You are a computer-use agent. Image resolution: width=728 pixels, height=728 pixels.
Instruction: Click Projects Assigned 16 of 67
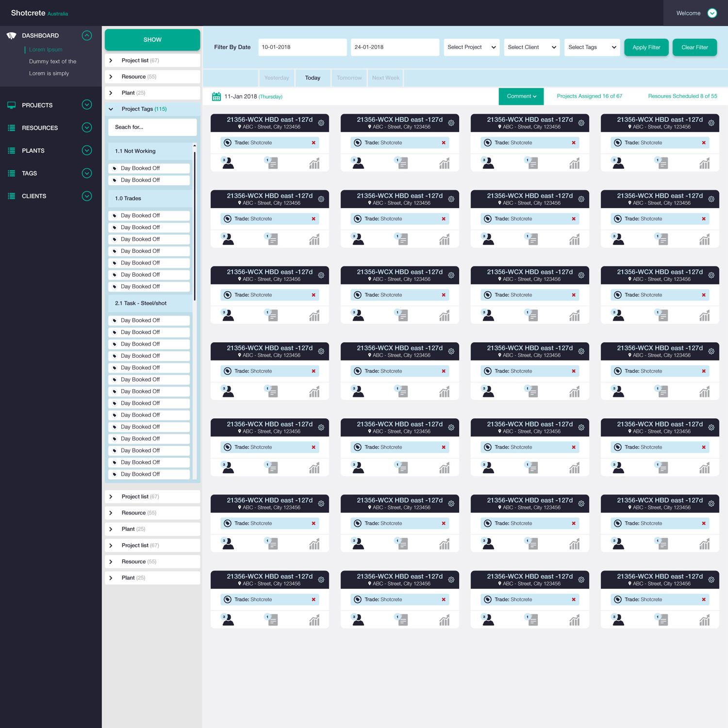[x=589, y=96]
